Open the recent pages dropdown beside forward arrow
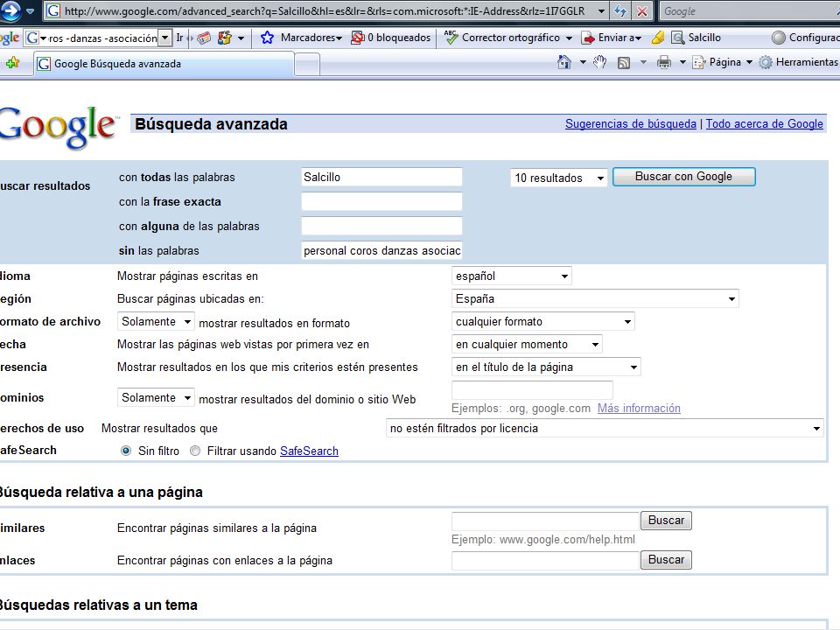Image resolution: width=840 pixels, height=630 pixels. 30,10
